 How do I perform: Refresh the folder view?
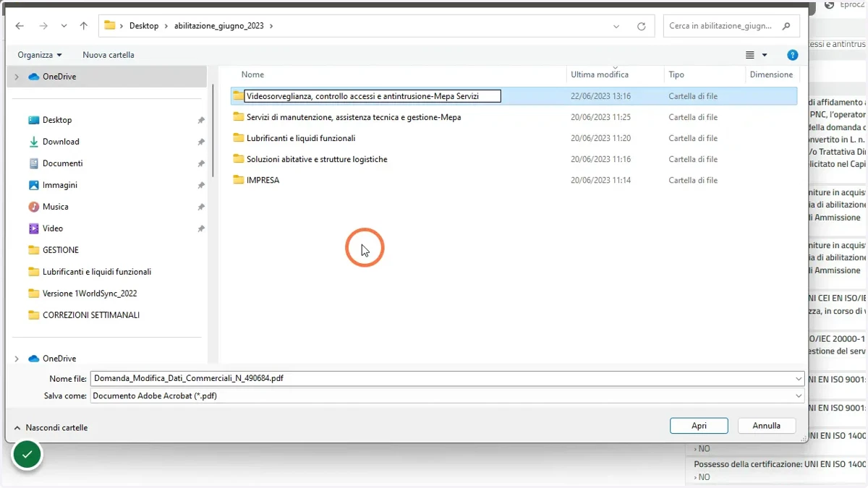pos(641,26)
